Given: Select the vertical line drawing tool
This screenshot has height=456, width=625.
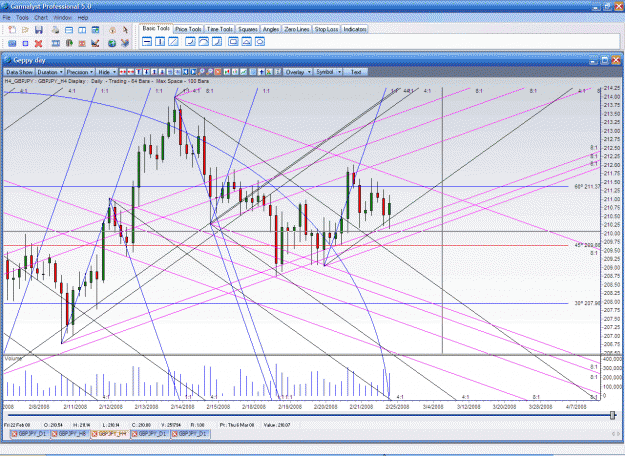Looking at the screenshot, I should (x=160, y=41).
